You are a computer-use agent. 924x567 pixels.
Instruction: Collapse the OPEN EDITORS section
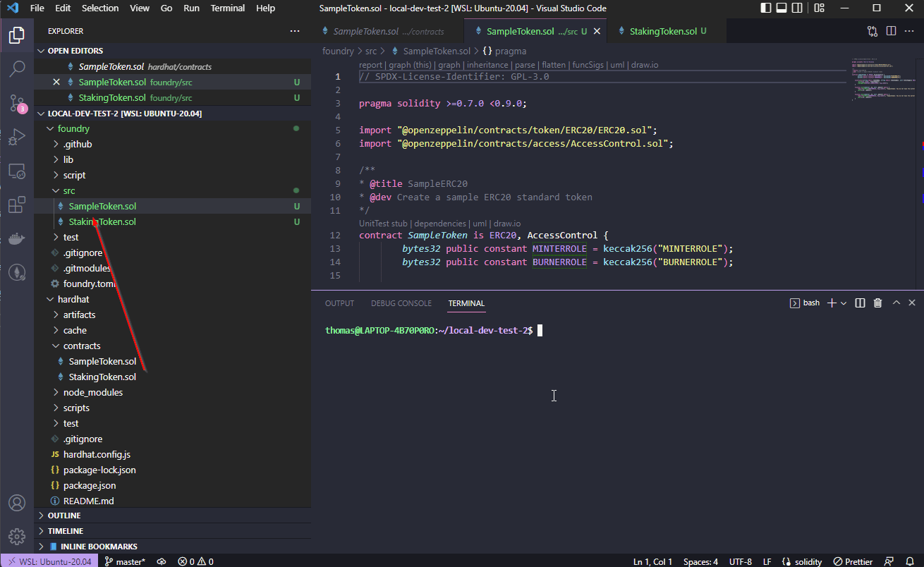pos(173,51)
